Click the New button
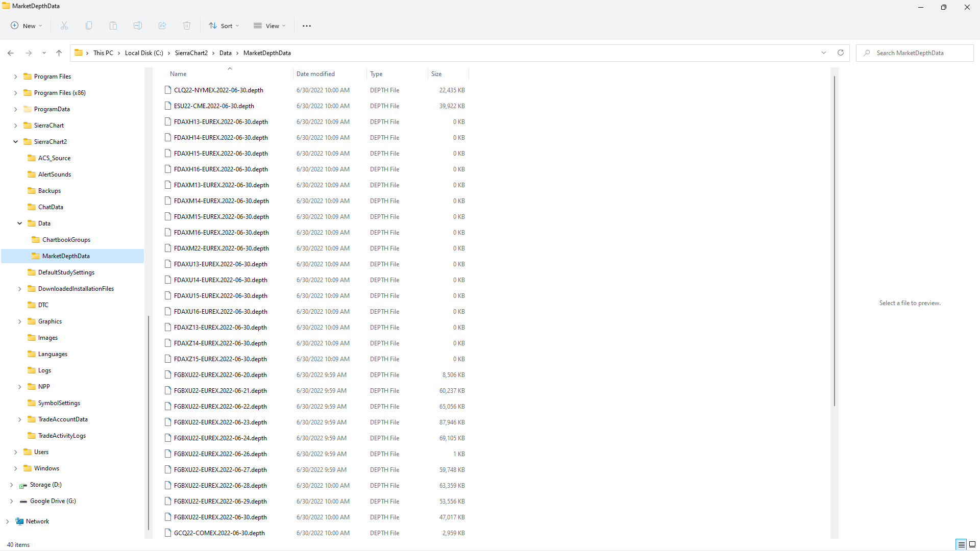This screenshot has height=551, width=980. pos(27,26)
